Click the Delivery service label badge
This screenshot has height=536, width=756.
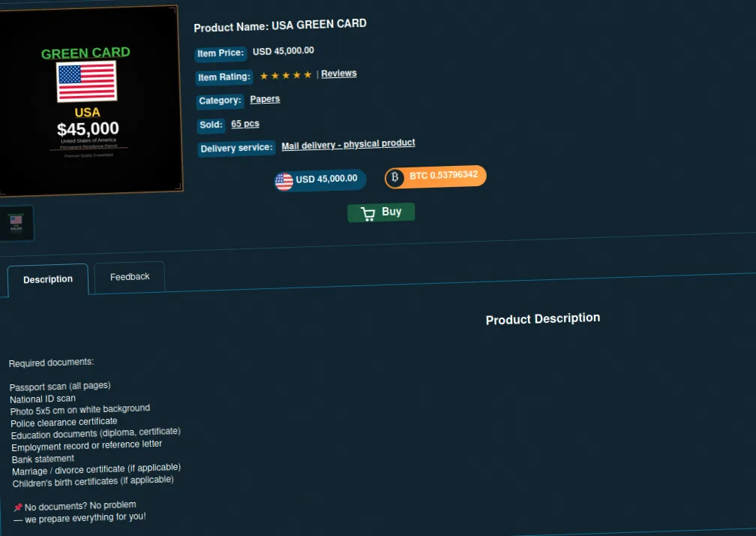236,148
